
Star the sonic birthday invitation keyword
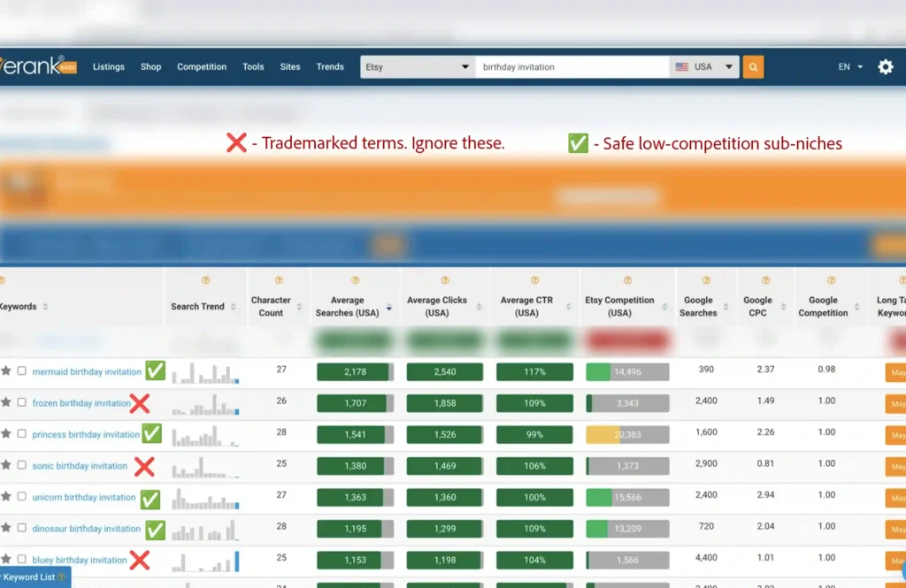tap(6, 466)
